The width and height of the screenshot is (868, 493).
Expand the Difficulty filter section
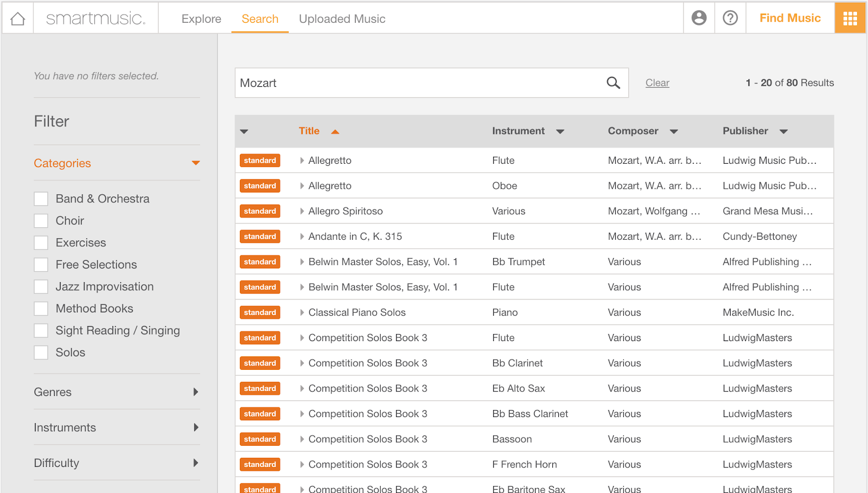196,463
